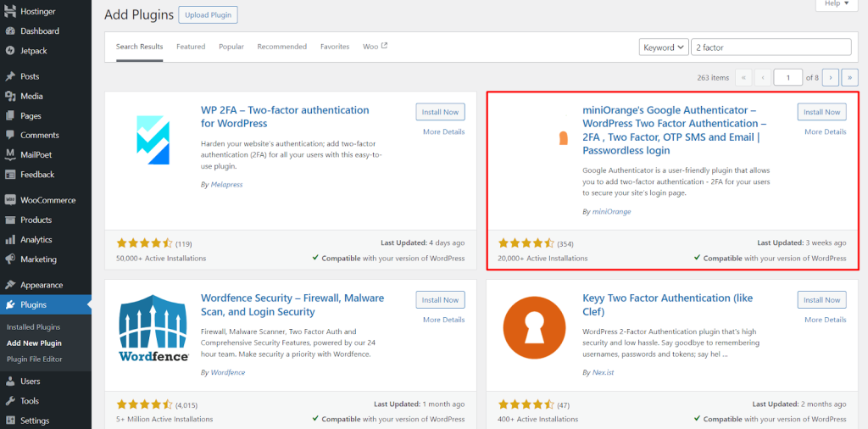Screen dimensions: 868x429
Task: Click '5+ Million Active Installations' text
Action: tap(164, 419)
